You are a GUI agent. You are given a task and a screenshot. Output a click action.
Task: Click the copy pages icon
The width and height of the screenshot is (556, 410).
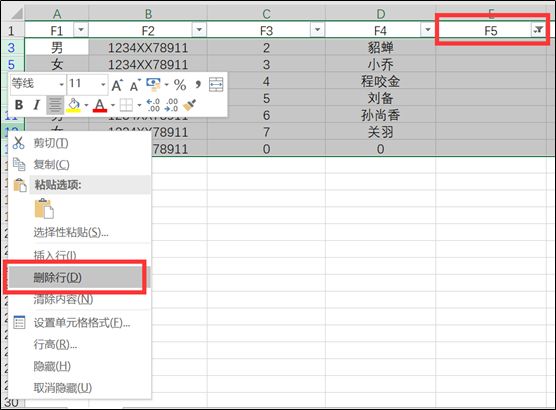[19, 164]
